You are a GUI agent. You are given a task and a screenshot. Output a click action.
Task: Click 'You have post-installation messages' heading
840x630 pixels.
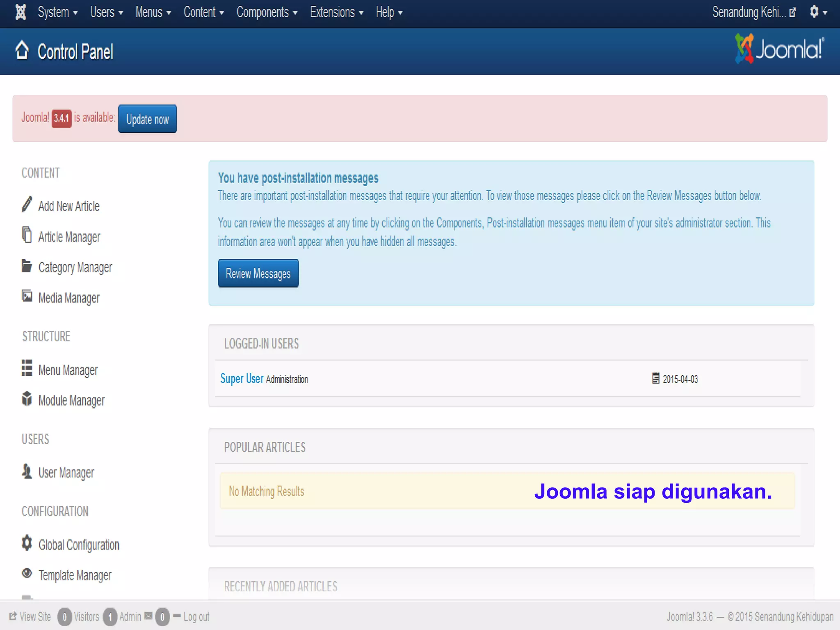point(298,178)
